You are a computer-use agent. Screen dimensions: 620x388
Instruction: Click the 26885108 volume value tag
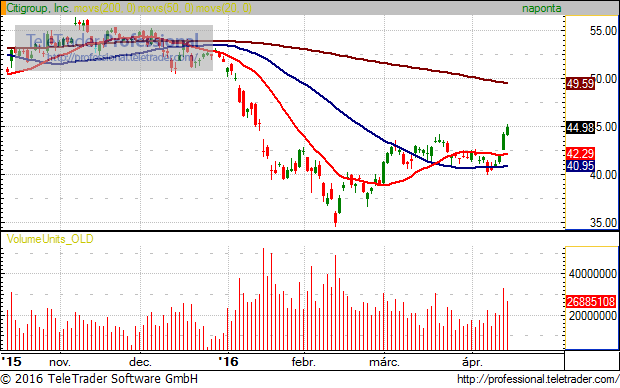click(591, 302)
